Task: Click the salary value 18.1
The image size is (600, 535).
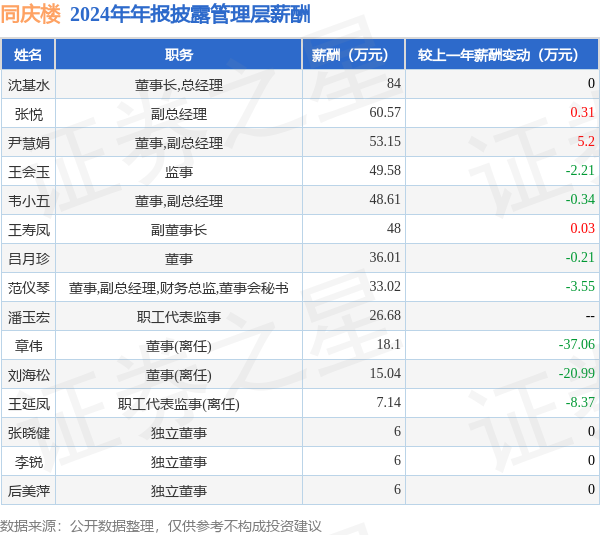Action: pyautogui.click(x=389, y=344)
